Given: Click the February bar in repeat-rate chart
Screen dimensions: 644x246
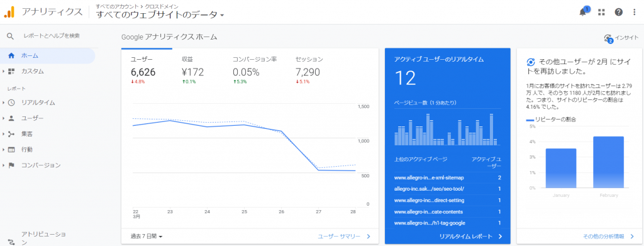Looking at the screenshot, I should [x=608, y=162].
